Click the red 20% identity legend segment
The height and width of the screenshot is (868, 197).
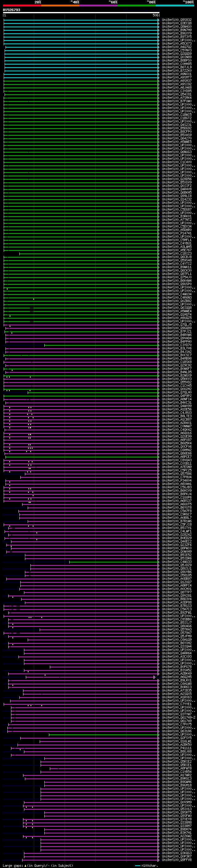[22, 6]
